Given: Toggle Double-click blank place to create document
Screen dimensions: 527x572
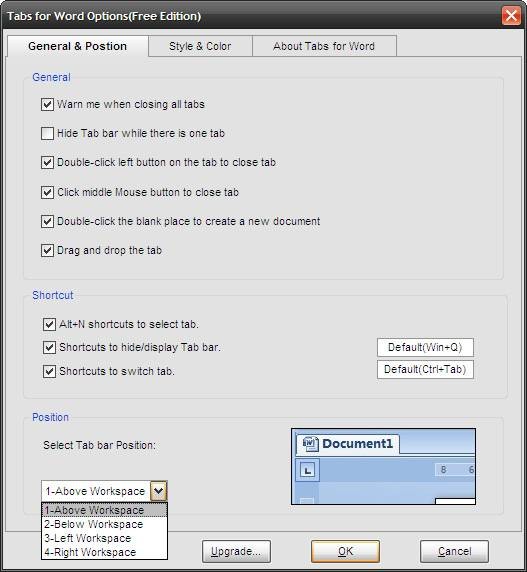Looking at the screenshot, I should pyautogui.click(x=47, y=221).
